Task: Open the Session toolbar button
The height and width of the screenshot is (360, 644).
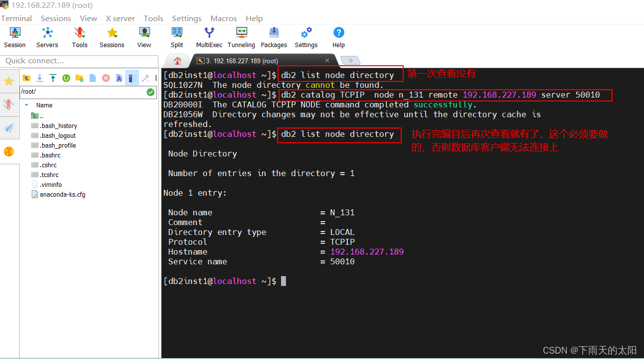Action: [15, 37]
